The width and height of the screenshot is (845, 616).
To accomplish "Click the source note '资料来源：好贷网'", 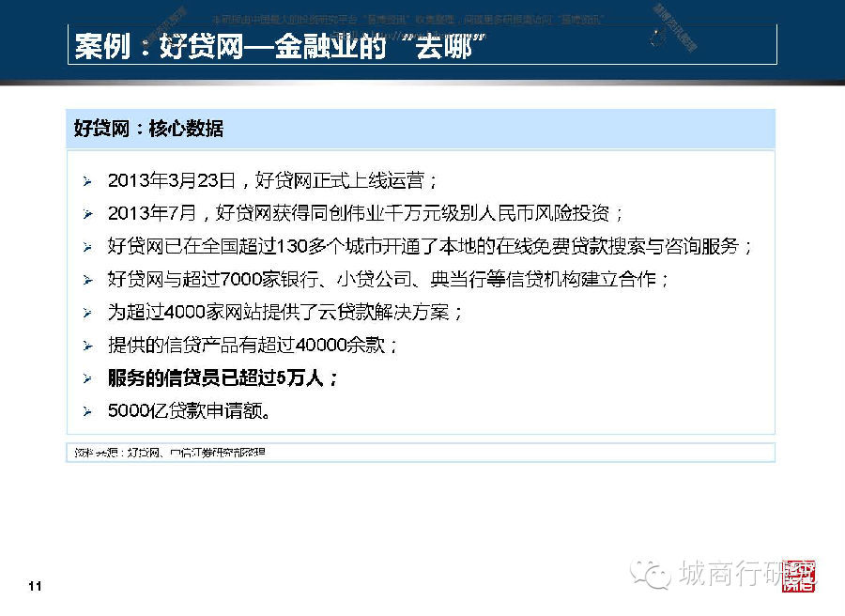I will pos(170,453).
